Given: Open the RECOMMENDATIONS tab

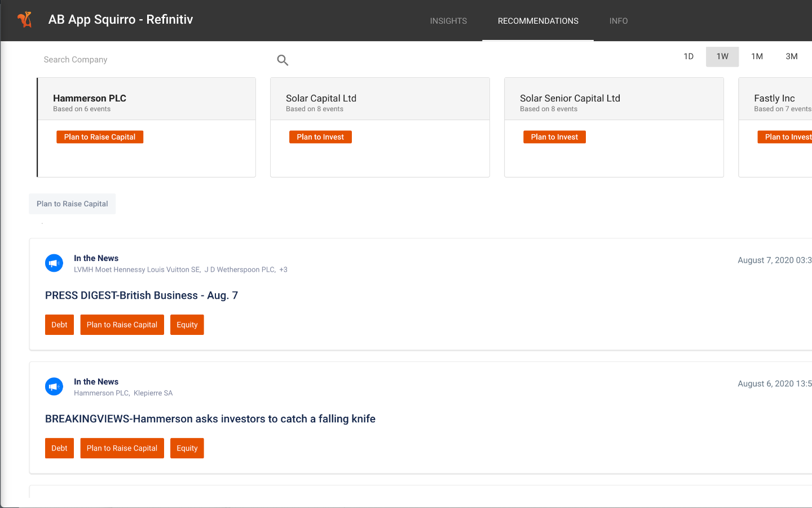Looking at the screenshot, I should [538, 21].
